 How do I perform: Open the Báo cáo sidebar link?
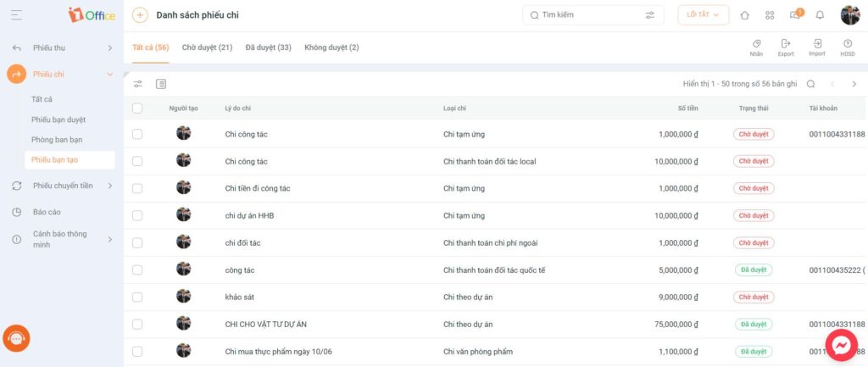coord(47,212)
